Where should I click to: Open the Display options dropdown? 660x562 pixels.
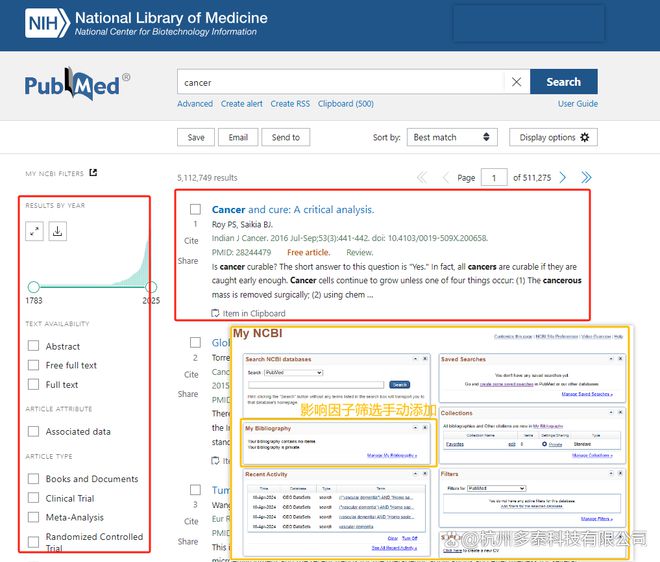pos(553,137)
